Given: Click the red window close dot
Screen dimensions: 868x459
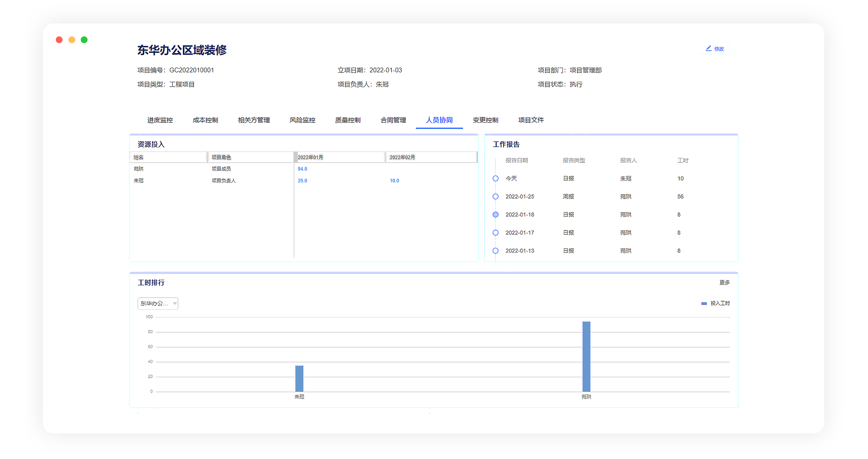Looking at the screenshot, I should pyautogui.click(x=59, y=40).
